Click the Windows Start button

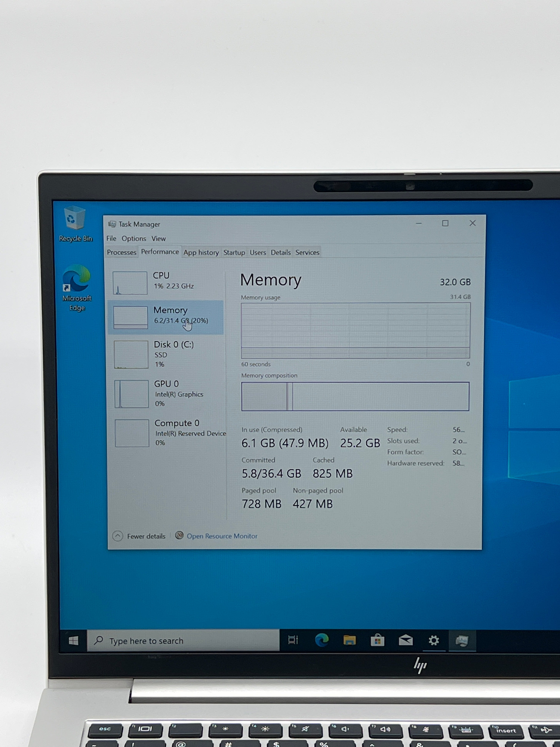73,641
